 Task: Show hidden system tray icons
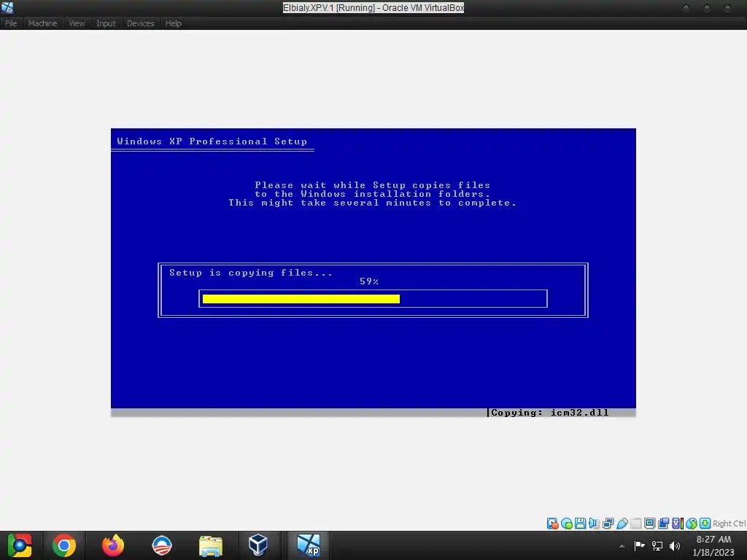pyautogui.click(x=622, y=545)
